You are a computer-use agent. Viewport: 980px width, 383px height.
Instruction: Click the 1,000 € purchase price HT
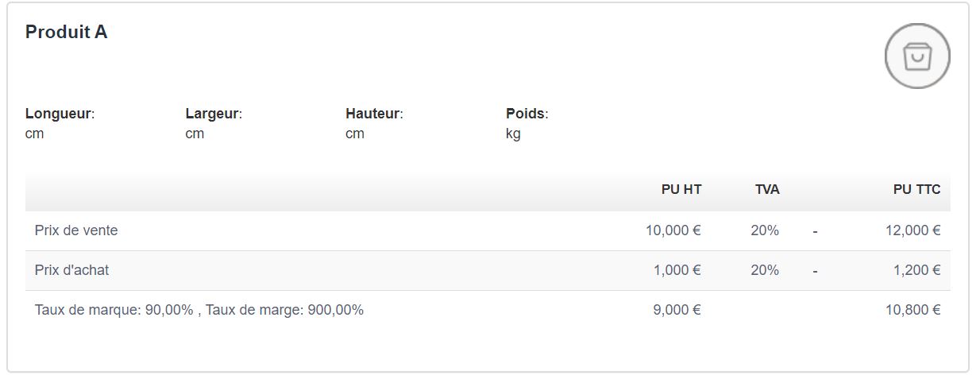pos(677,270)
